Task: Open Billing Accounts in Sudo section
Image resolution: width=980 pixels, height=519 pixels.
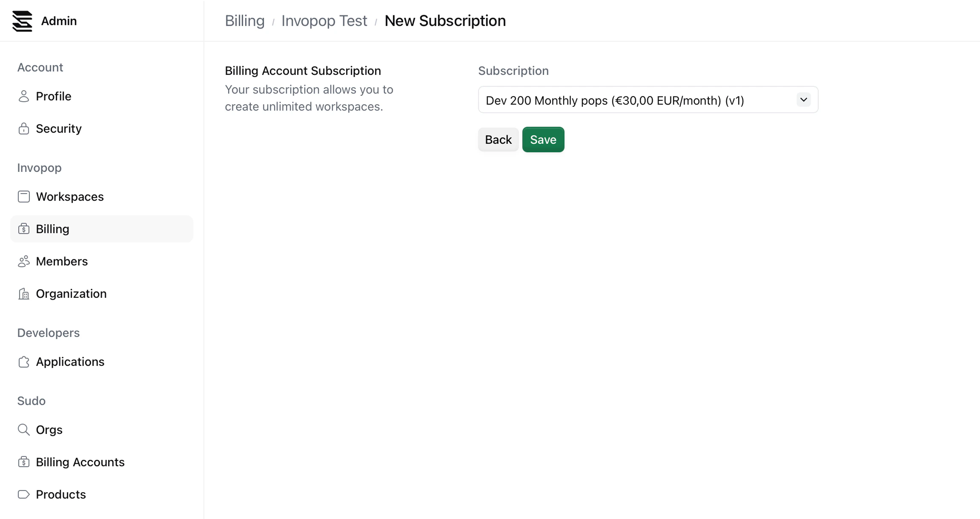Action: (80, 462)
